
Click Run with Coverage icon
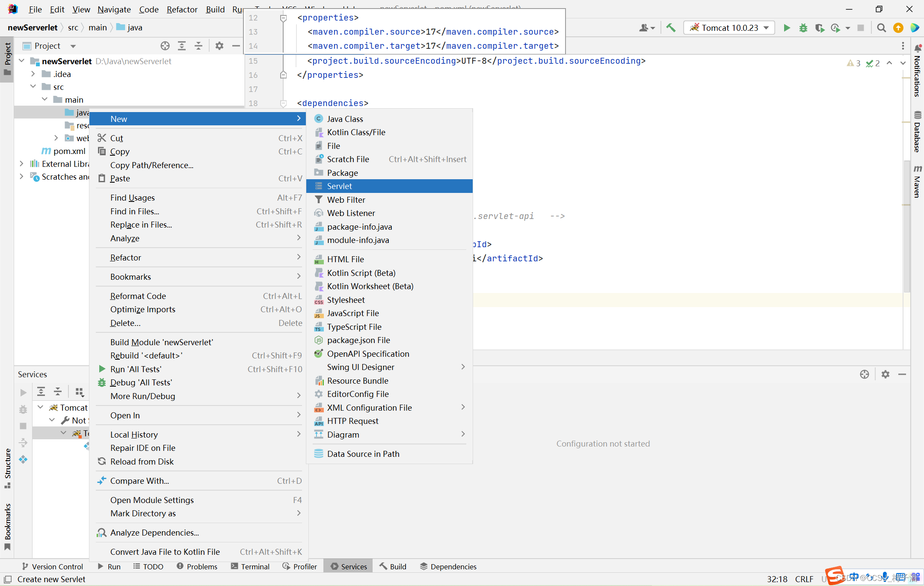(820, 28)
